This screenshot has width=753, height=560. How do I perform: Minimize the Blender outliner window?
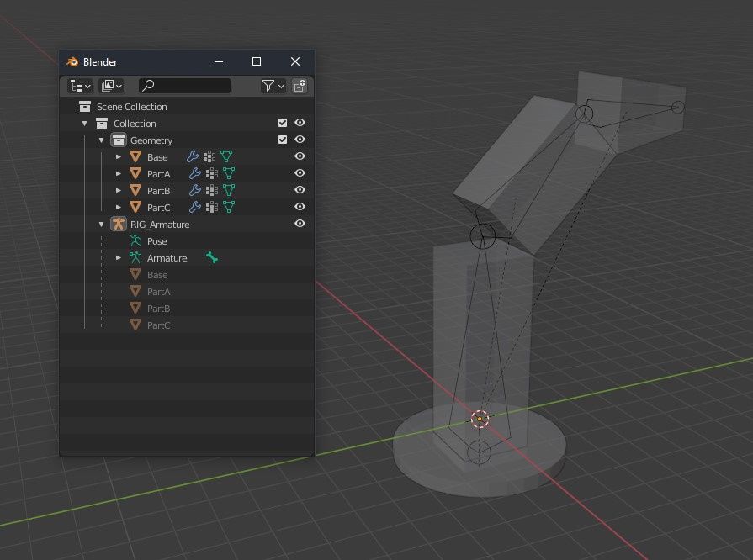click(x=219, y=61)
